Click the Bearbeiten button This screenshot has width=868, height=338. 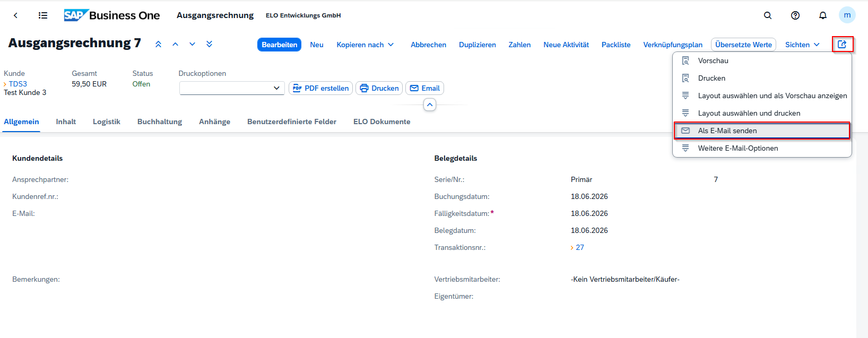click(x=280, y=45)
